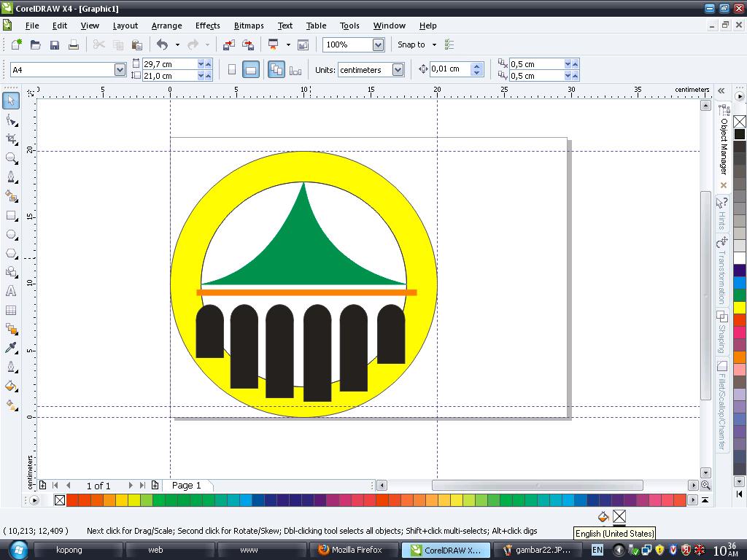
Task: Select the Zoom tool in toolbox
Action: coord(11,158)
